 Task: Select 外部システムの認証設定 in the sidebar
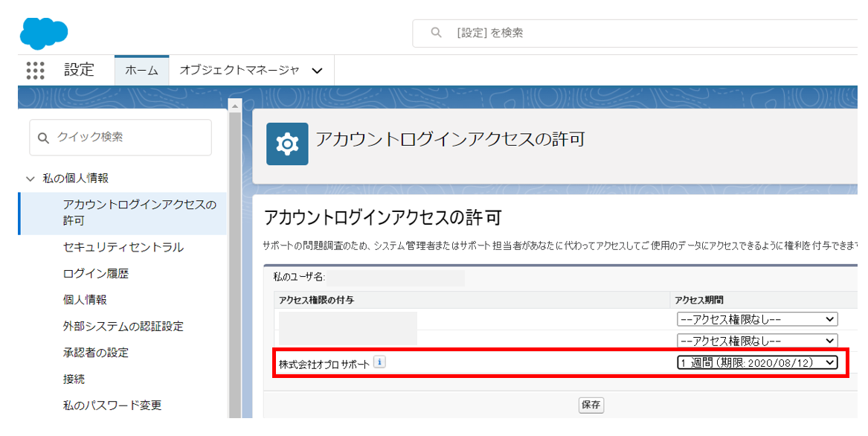pyautogui.click(x=123, y=327)
